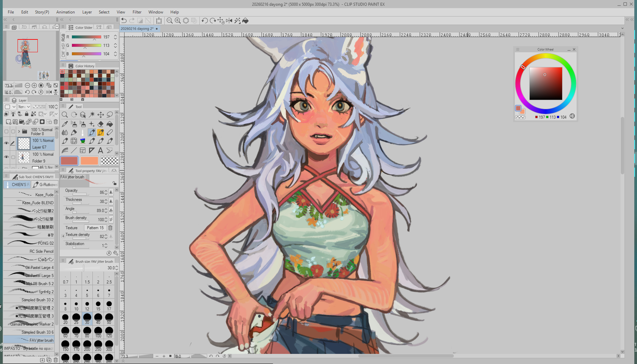637x364 pixels.
Task: Hide Layer 67 using its eye icon
Action: (6, 143)
